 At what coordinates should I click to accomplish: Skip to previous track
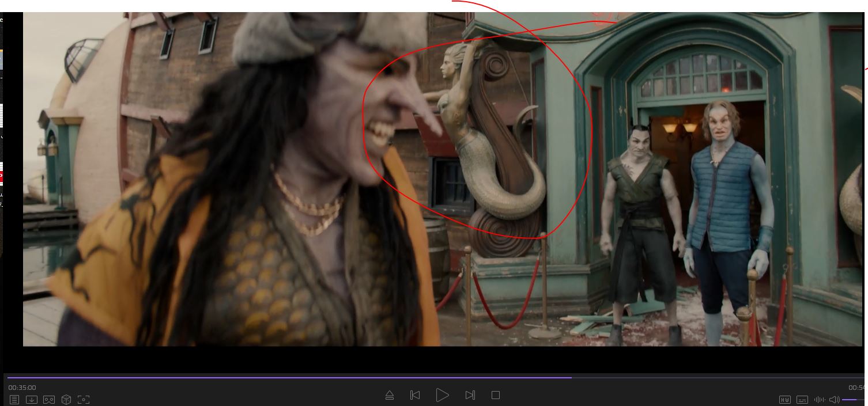[415, 395]
